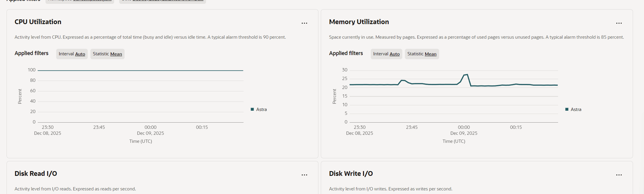Click the smaller memory bump before 23:45

[403, 80]
